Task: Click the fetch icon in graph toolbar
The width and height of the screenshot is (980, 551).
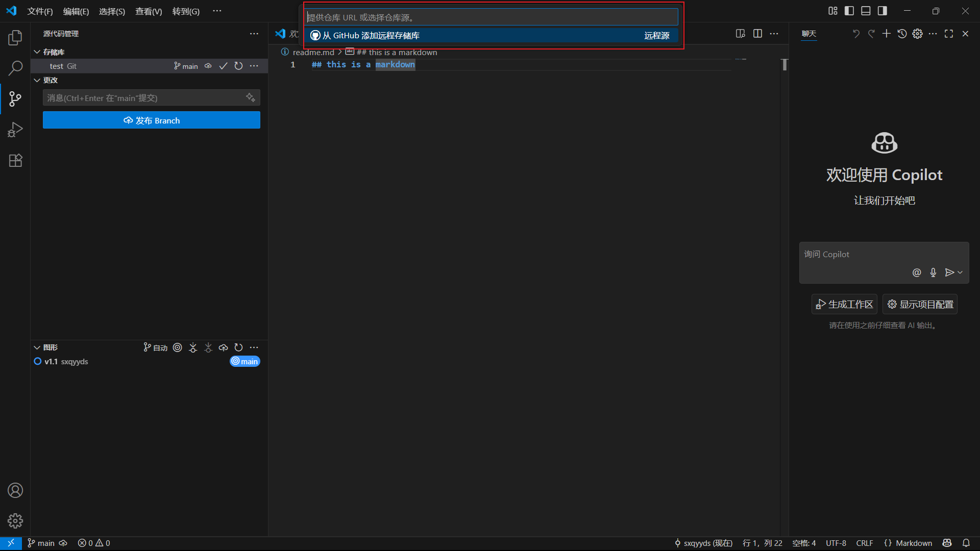Action: click(x=193, y=347)
